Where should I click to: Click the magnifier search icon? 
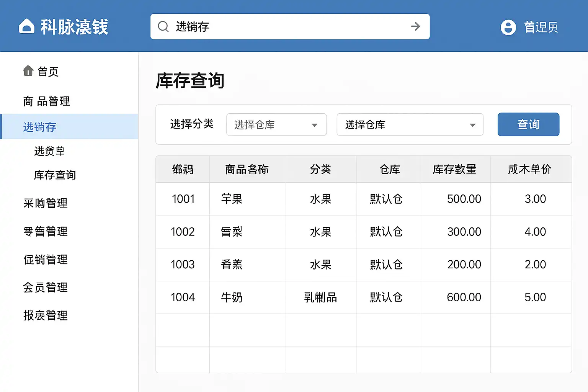(x=163, y=27)
